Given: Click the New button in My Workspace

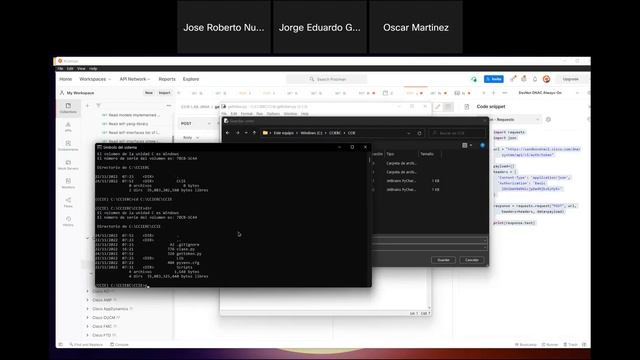Looking at the screenshot, I should pyautogui.click(x=149, y=93).
